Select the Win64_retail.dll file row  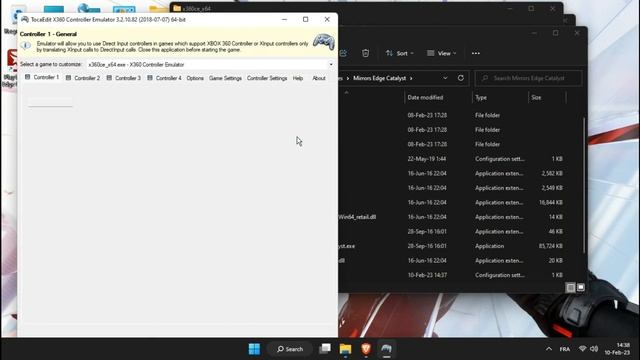452,217
